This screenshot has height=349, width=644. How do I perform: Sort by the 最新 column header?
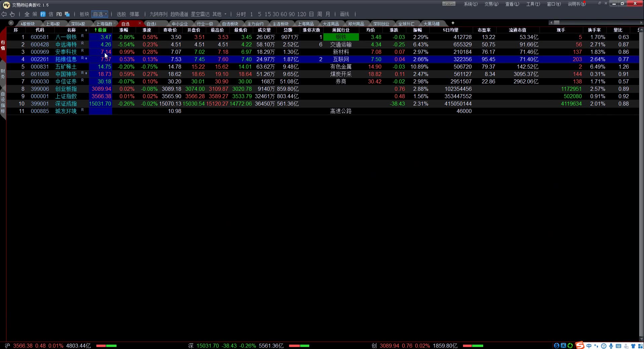click(100, 30)
